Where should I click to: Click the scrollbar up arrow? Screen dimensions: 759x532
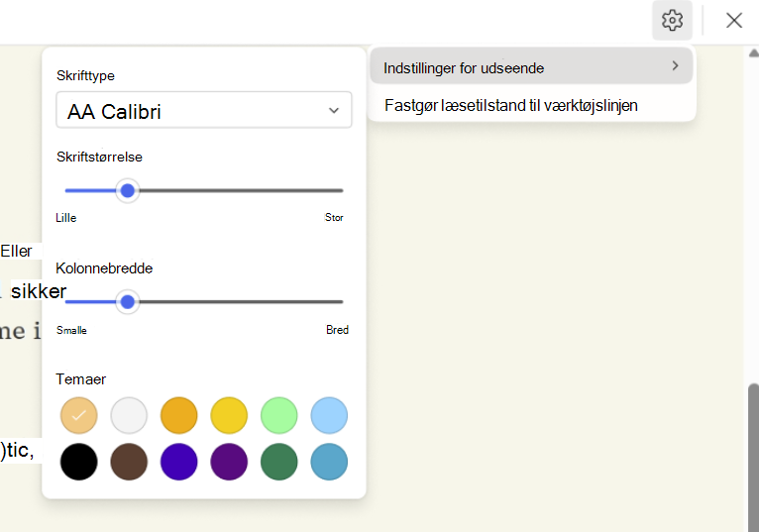pyautogui.click(x=754, y=53)
